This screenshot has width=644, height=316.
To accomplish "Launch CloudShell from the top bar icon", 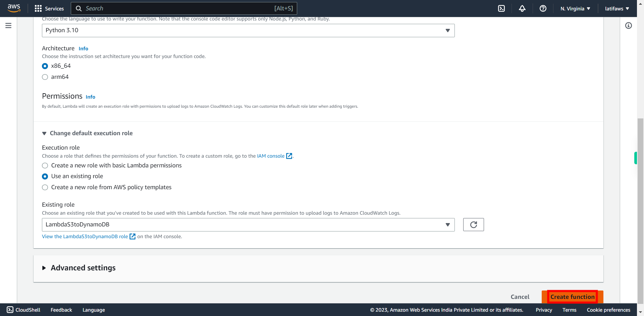I will pos(501,8).
